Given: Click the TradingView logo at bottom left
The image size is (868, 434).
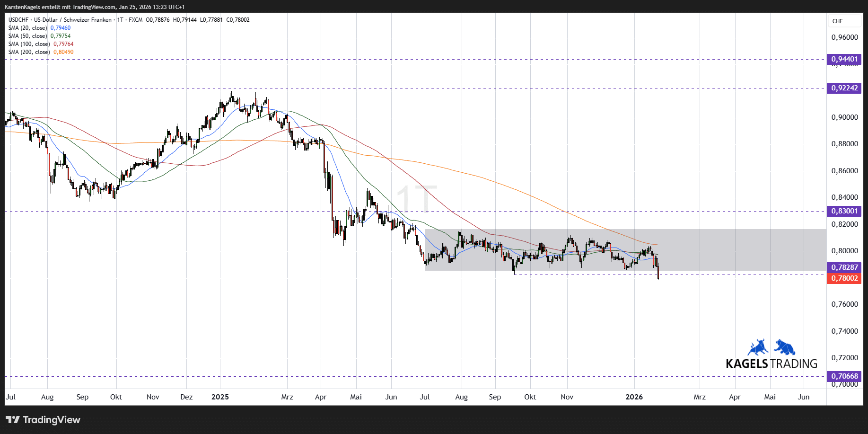Looking at the screenshot, I should click(x=43, y=420).
